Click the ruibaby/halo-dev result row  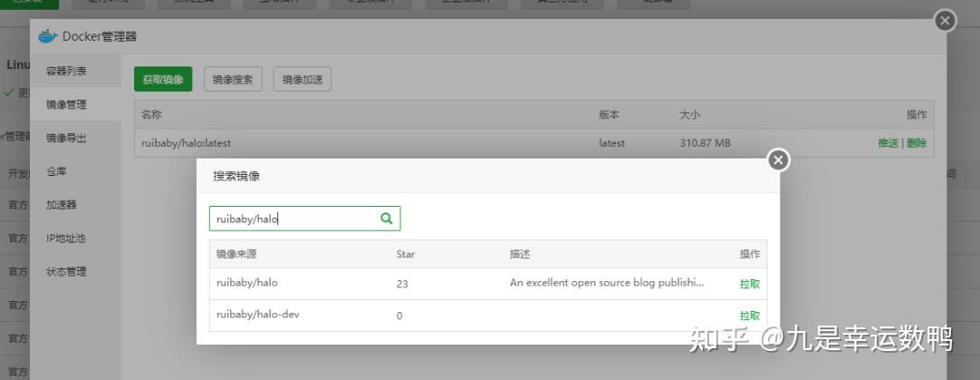[x=488, y=316]
